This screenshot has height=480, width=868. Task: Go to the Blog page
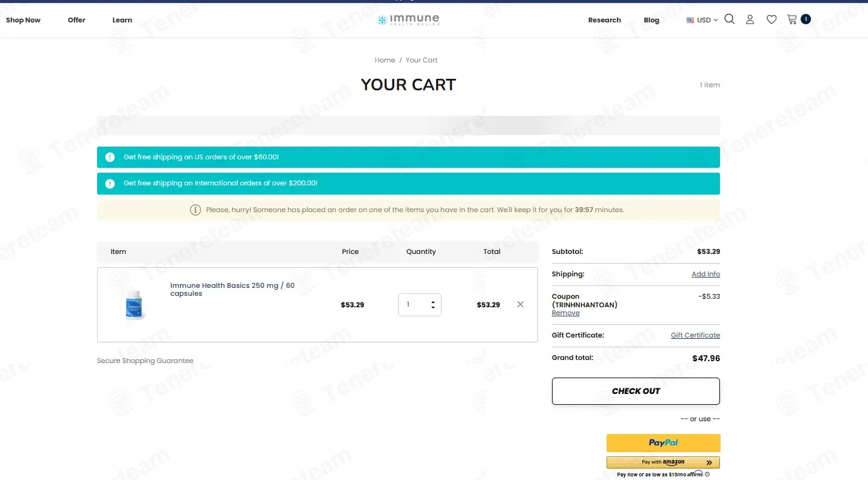click(651, 20)
